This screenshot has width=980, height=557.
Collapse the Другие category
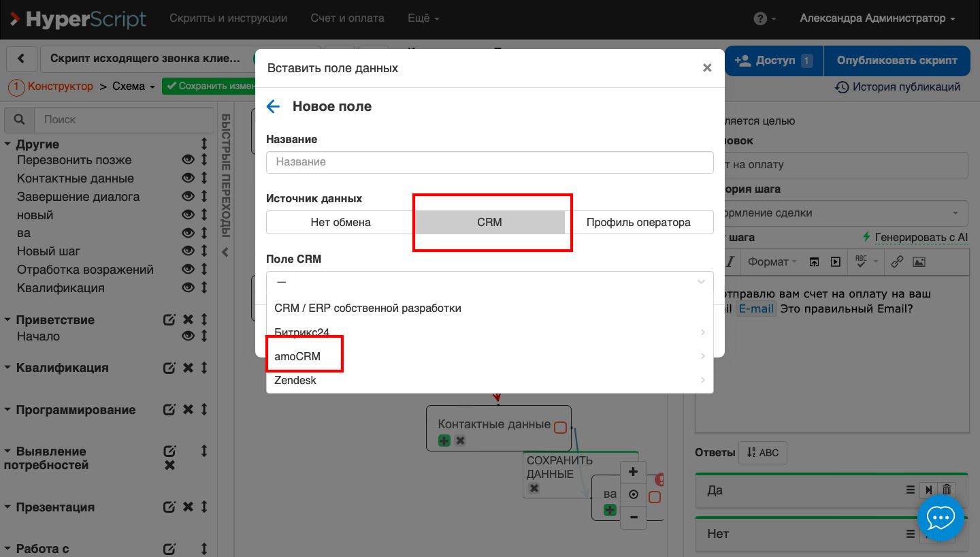point(8,144)
